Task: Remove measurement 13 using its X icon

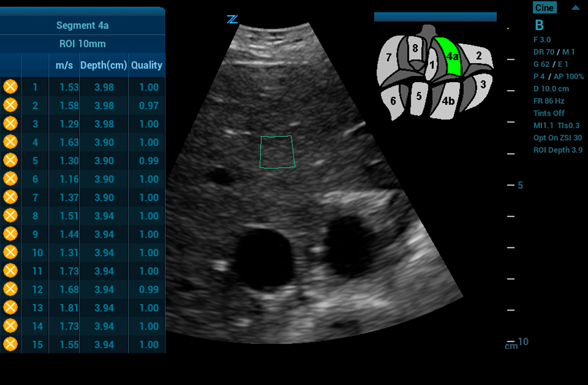Action: click(x=10, y=308)
